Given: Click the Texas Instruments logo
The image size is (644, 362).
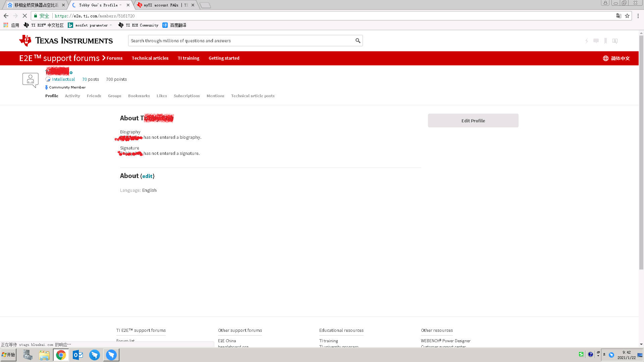Looking at the screenshot, I should [66, 41].
